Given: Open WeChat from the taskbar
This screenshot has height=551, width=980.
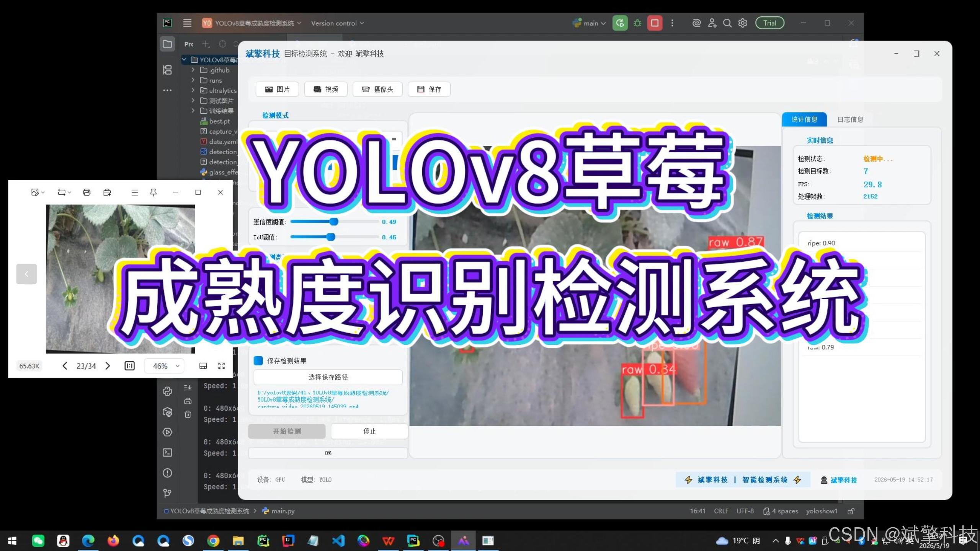Looking at the screenshot, I should (38, 541).
